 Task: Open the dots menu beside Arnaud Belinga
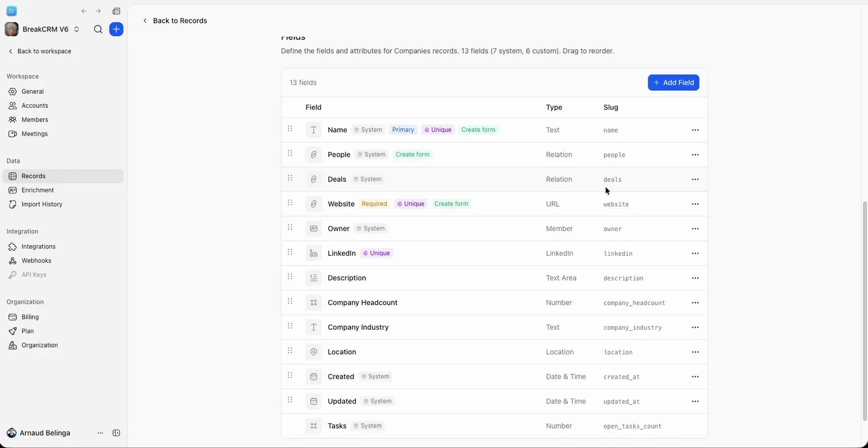coord(100,433)
